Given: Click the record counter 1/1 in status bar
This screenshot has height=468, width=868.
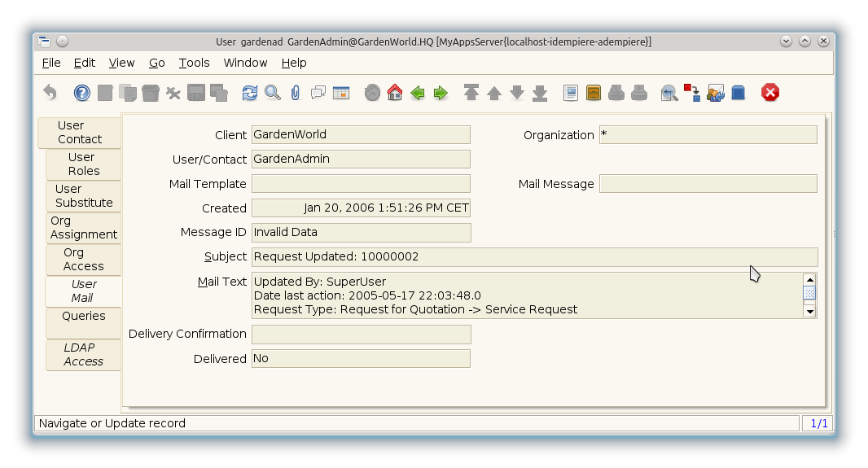Looking at the screenshot, I should pyautogui.click(x=818, y=423).
